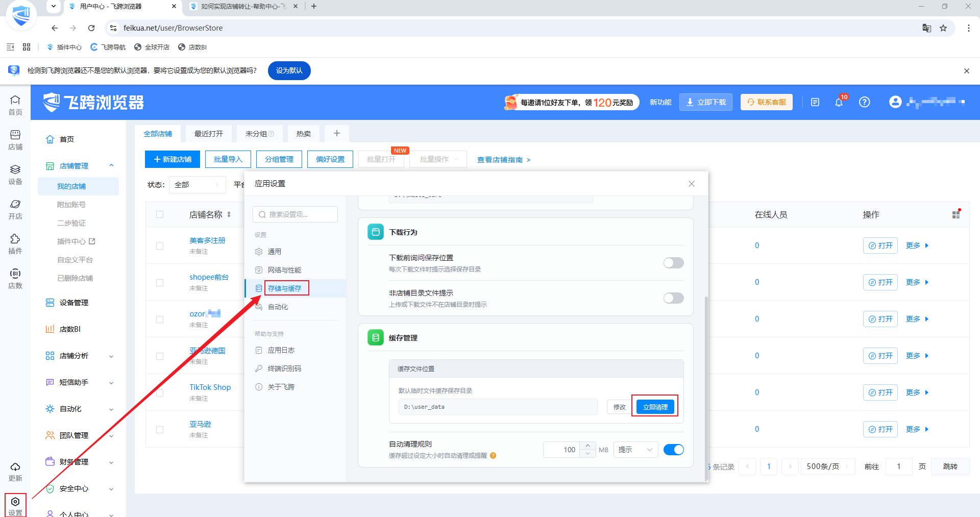Switch to the 热卖 tab
Viewport: 980px width, 517px height.
(x=304, y=134)
